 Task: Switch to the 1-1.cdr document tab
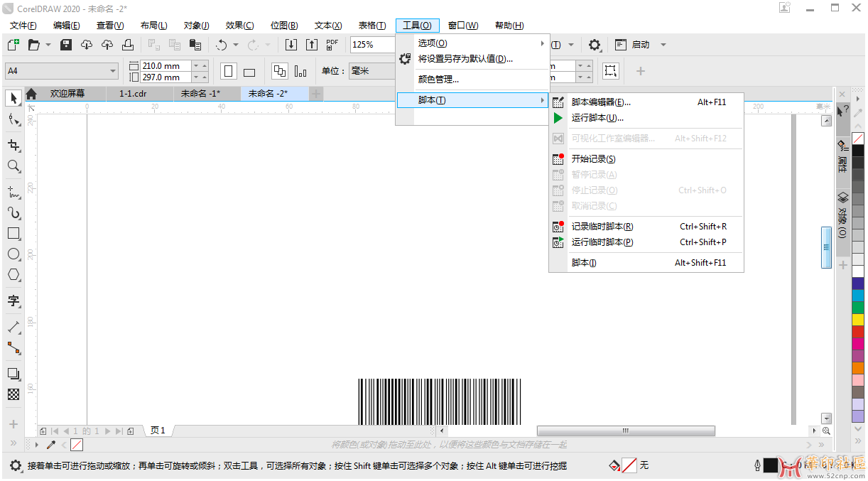tap(139, 93)
